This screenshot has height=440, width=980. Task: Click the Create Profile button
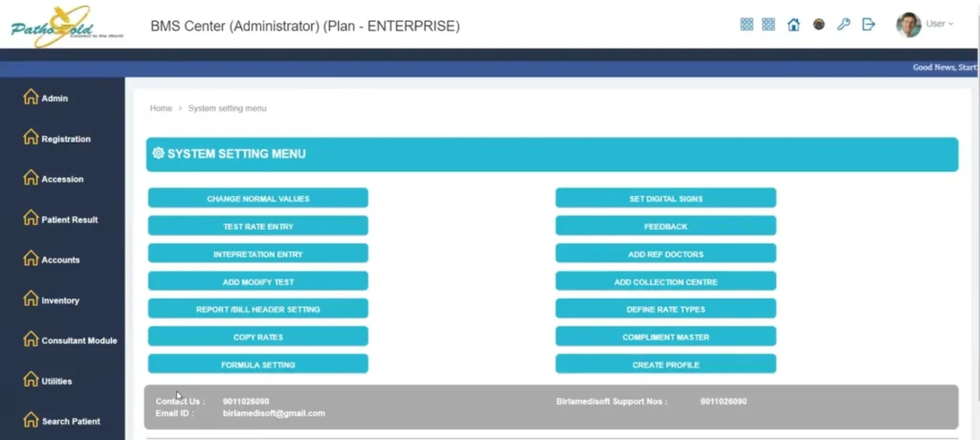click(666, 363)
